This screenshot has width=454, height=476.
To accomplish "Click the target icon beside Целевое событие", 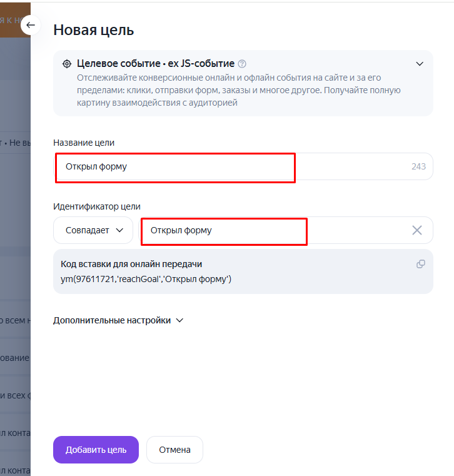I will pos(67,64).
